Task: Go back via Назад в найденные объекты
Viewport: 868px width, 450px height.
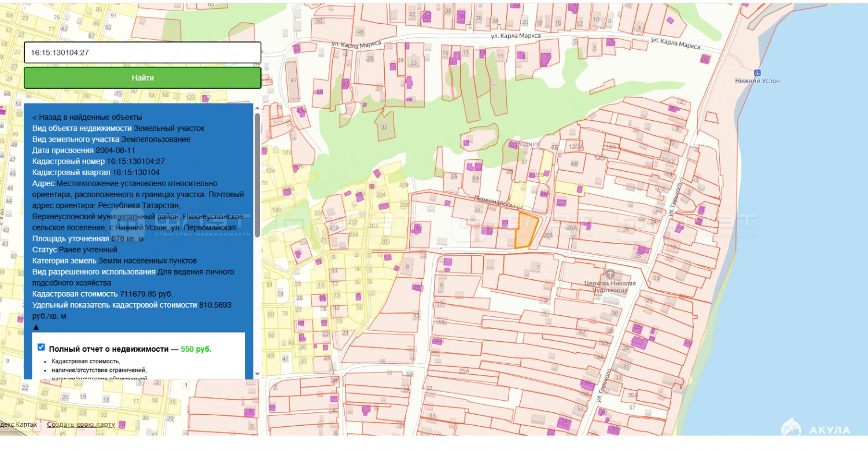Action: pos(87,117)
